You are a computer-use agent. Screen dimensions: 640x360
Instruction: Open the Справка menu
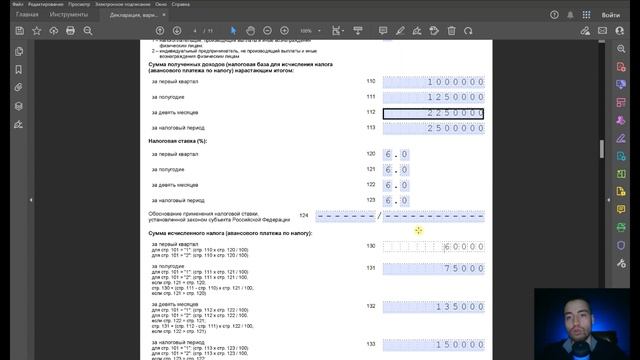[180, 4]
